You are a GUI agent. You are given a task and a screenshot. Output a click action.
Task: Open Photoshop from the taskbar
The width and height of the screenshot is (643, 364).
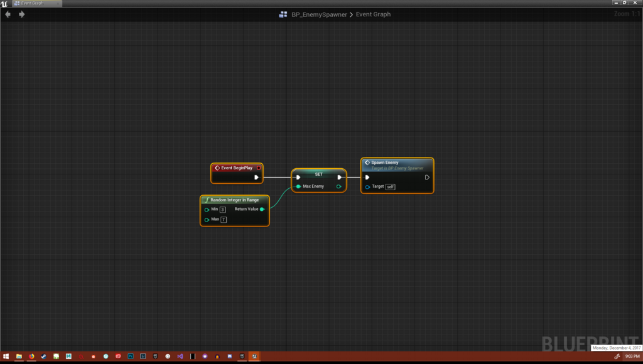[x=131, y=356]
